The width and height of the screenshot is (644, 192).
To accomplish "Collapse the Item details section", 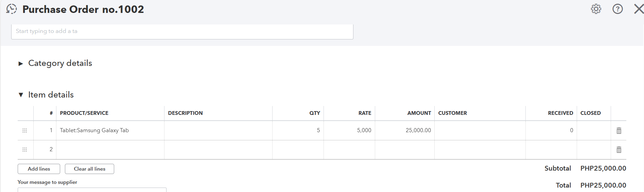I will point(21,95).
